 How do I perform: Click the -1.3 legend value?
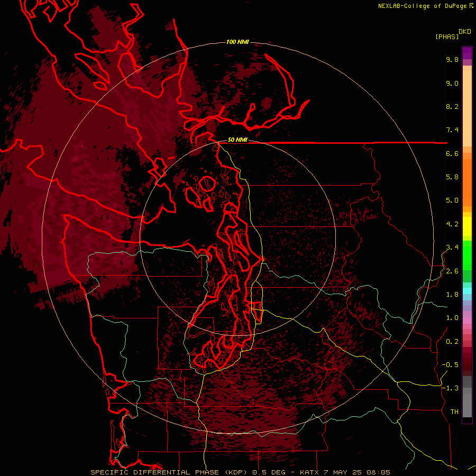[450, 388]
